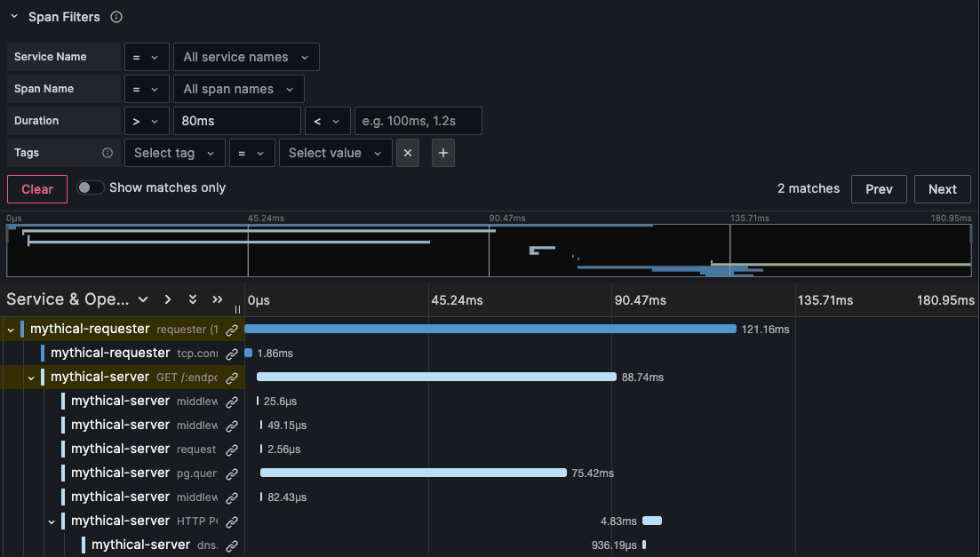
Task: Open the All service names dropdown
Action: coord(245,56)
